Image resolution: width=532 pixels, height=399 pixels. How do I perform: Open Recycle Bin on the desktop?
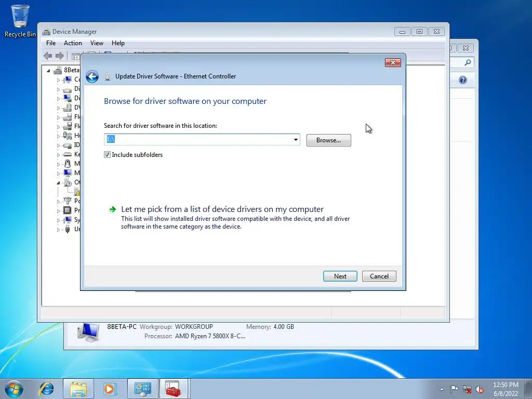pyautogui.click(x=20, y=21)
